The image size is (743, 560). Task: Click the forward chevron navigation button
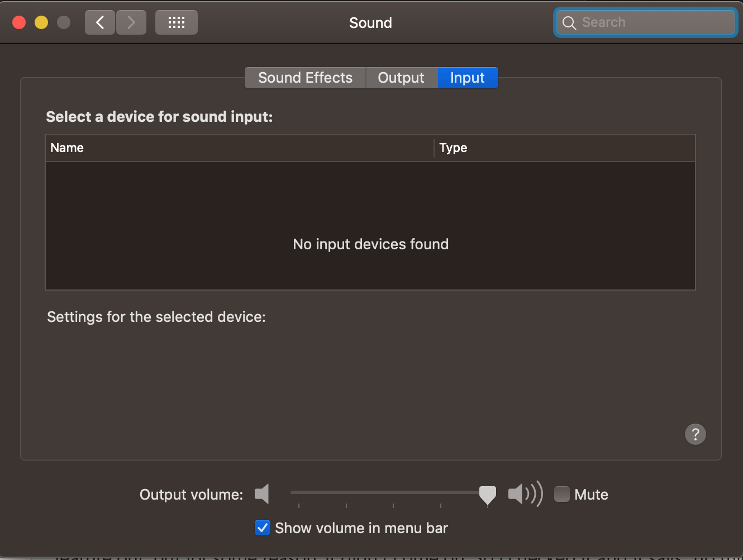[131, 22]
